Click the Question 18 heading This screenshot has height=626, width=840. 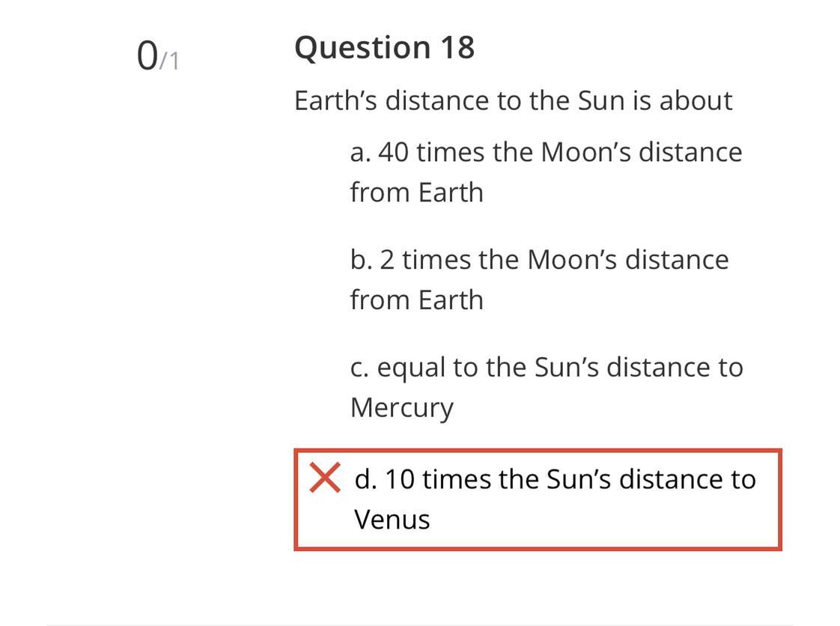[384, 48]
